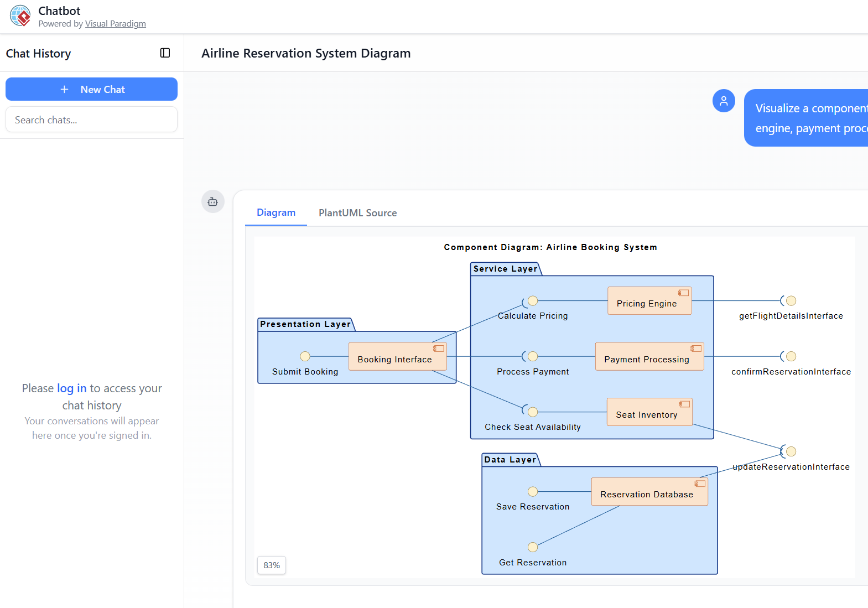
Task: Click the Get Reservation interface circle
Action: pos(533,547)
